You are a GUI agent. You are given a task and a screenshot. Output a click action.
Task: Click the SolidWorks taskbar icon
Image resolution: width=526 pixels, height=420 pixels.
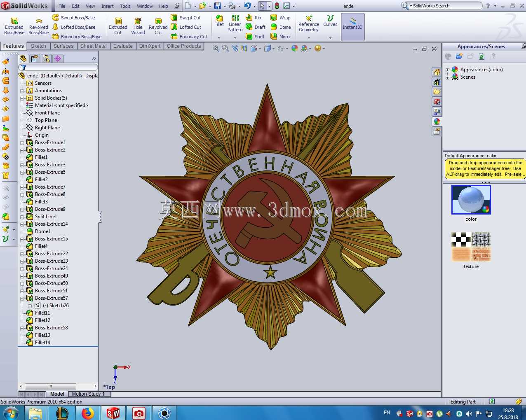coord(113,413)
